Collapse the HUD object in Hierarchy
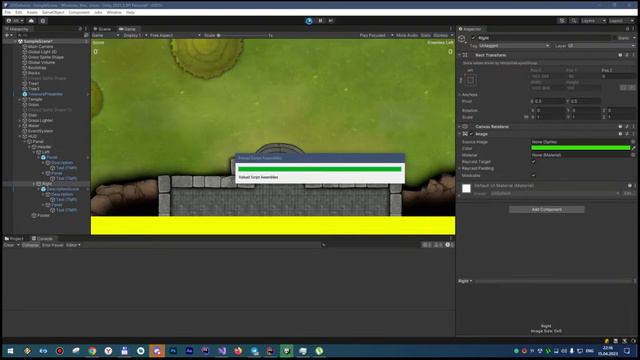640x360 pixels. (x=20, y=136)
